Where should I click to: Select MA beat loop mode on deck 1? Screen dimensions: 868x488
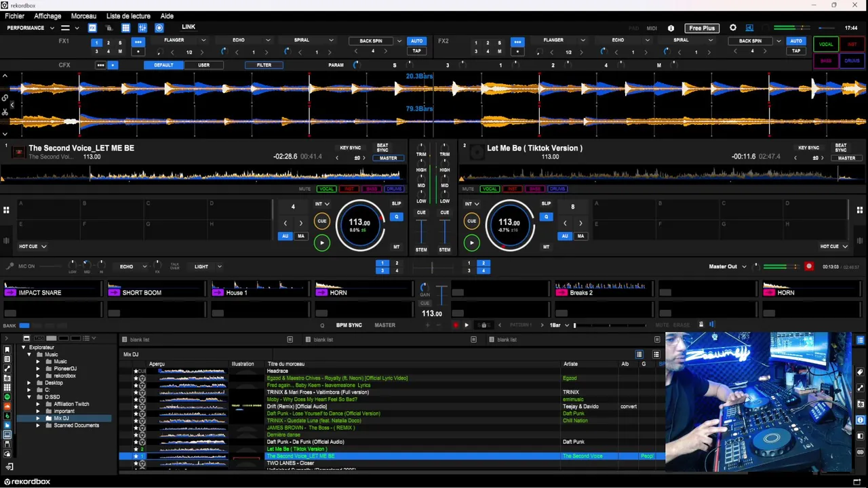pos(300,236)
